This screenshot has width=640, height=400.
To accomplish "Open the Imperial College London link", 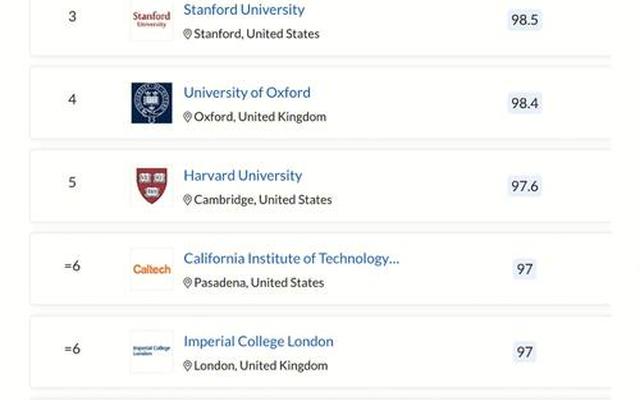I will click(x=258, y=342).
